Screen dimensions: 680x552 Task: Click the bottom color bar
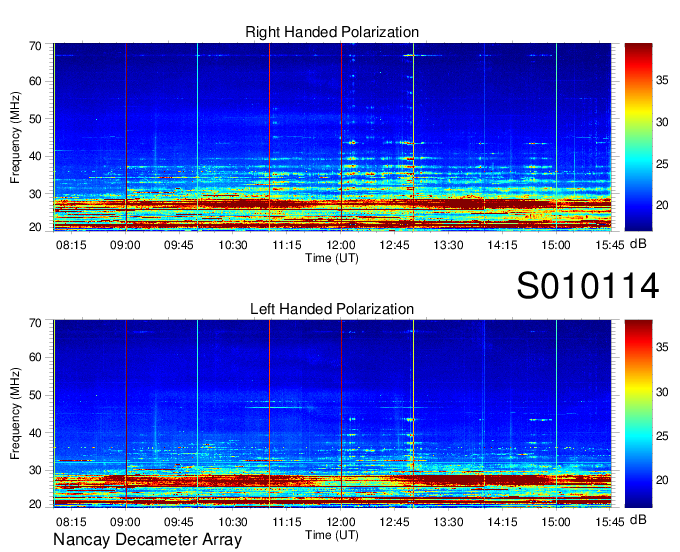(x=638, y=414)
